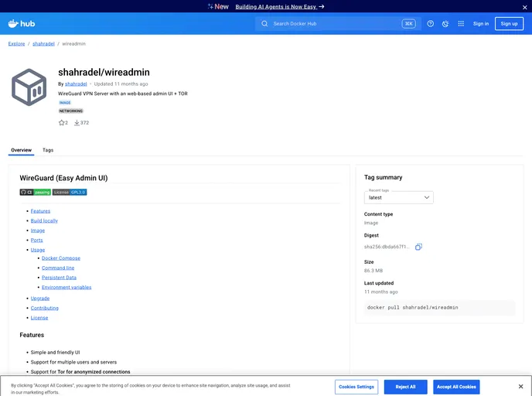Jump to the Upgrade section

[40, 299]
